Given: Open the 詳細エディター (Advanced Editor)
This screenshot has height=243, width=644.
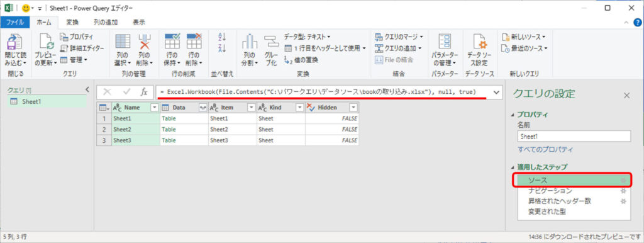Looking at the screenshot, I should pos(82,48).
